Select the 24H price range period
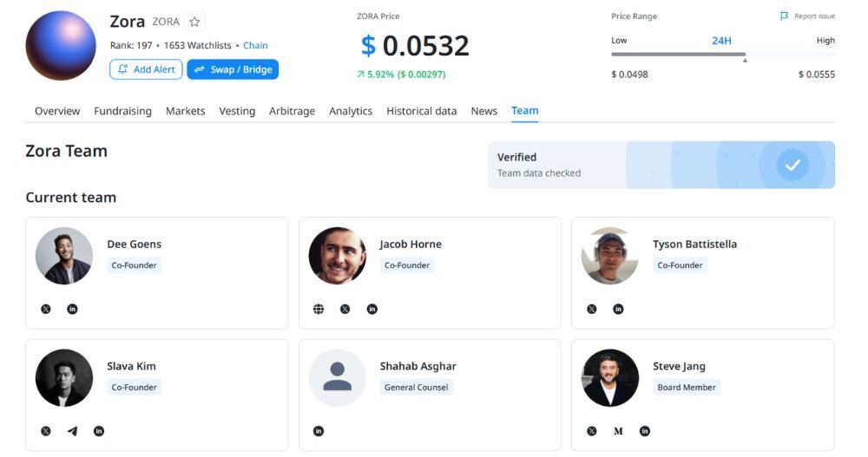Image resolution: width=868 pixels, height=457 pixels. click(x=721, y=40)
